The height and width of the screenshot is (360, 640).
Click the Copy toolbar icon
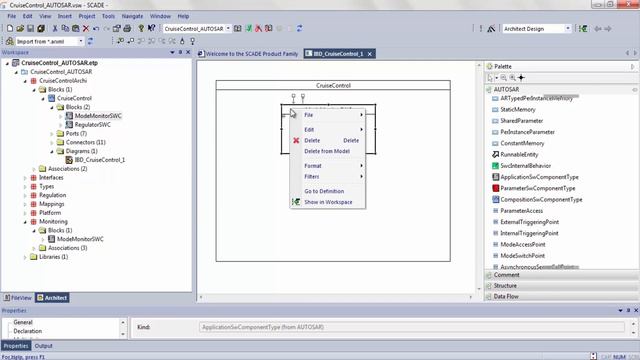tap(65, 29)
